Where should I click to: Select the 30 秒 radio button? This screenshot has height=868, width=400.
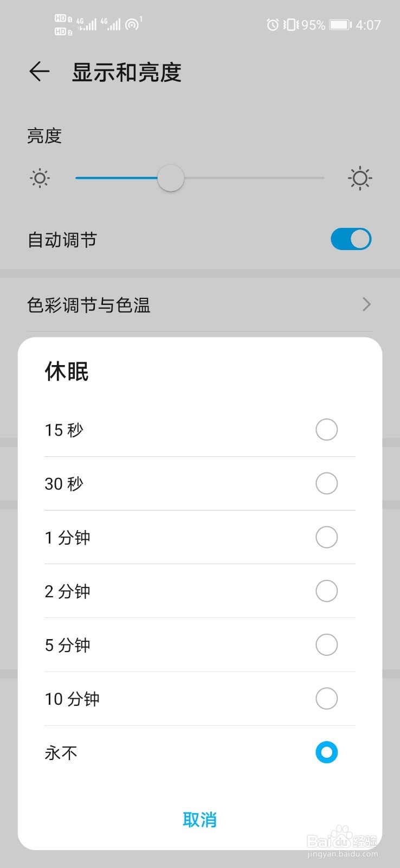point(326,483)
